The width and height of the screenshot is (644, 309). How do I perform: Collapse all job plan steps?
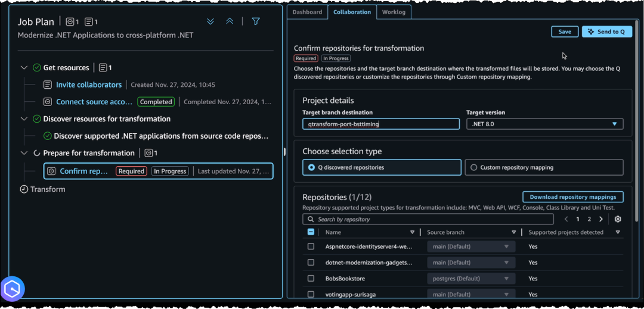click(x=230, y=21)
